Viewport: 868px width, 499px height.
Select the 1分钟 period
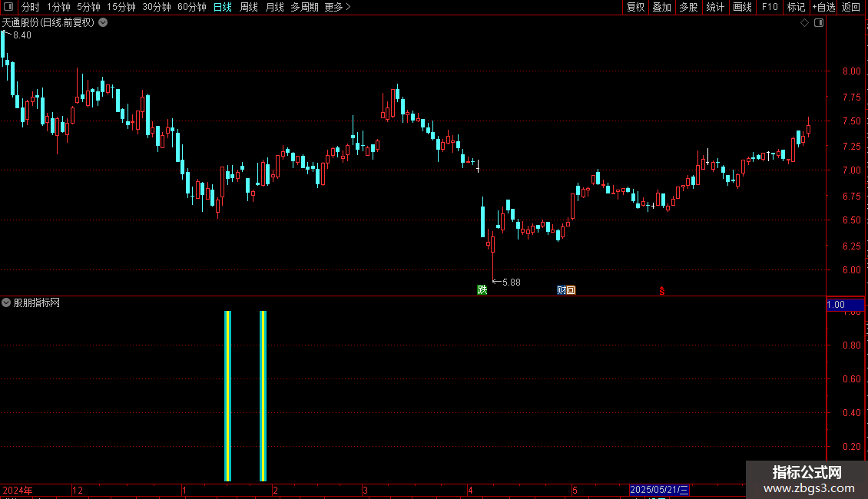pos(58,7)
